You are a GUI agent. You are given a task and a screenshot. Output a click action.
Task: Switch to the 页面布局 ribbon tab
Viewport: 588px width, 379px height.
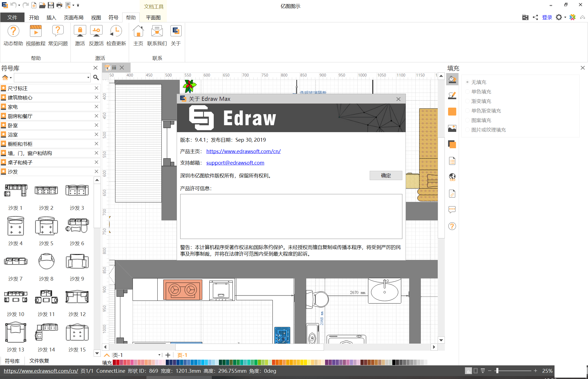[73, 17]
